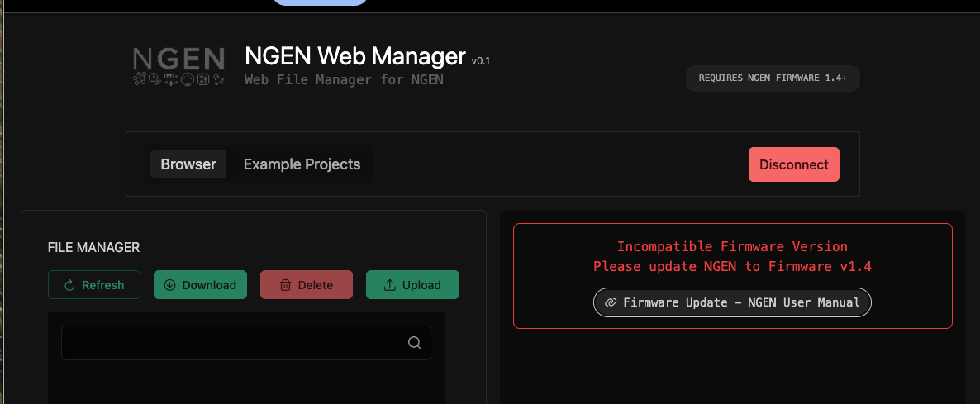Click the upload tray icon on Upload

(390, 285)
